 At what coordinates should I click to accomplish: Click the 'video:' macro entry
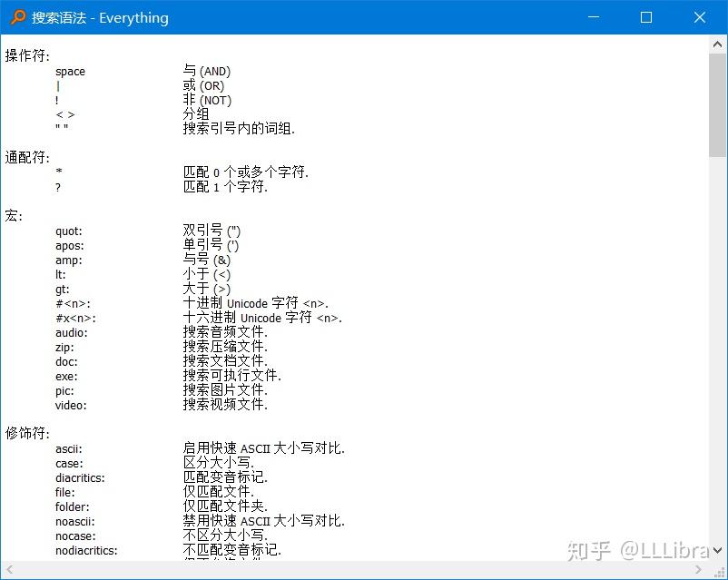point(71,406)
